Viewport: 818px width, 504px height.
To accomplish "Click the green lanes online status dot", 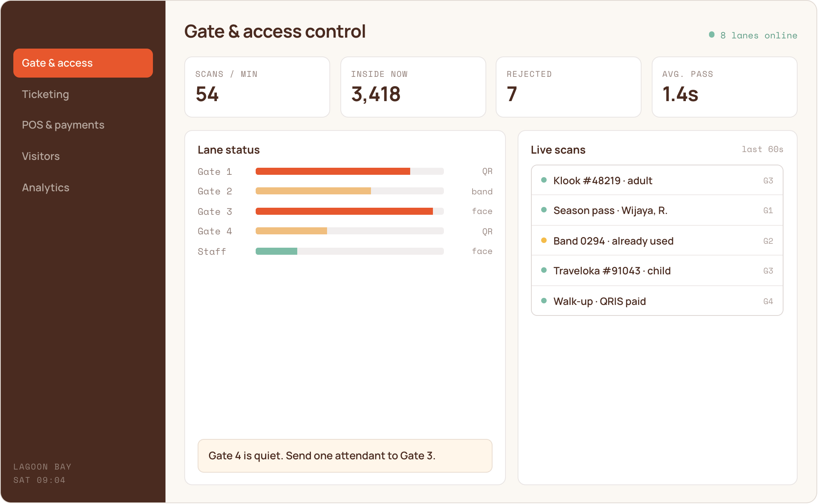I will coord(712,35).
